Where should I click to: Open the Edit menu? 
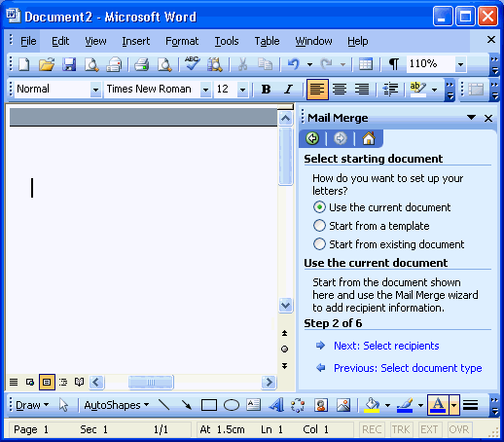[60, 41]
